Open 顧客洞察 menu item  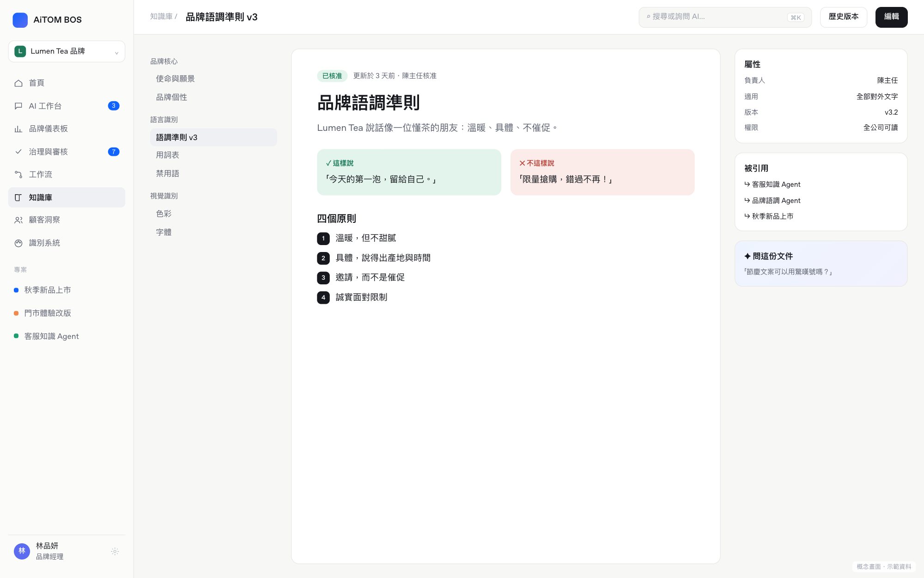tap(67, 220)
